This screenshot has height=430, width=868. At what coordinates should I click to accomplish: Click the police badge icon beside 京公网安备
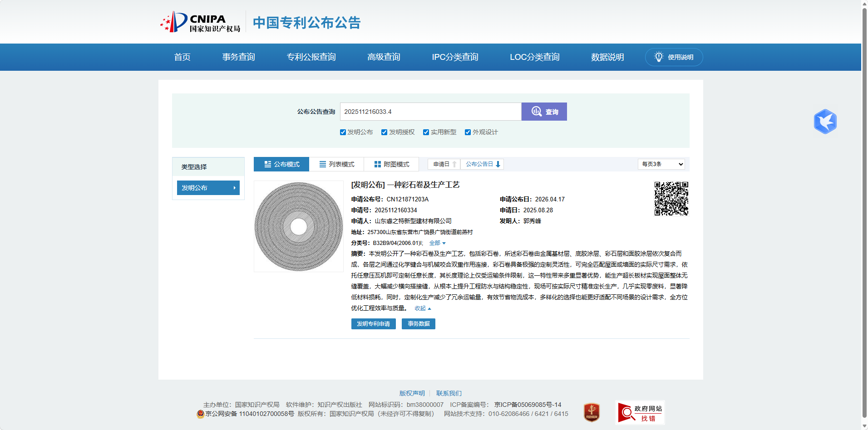200,414
